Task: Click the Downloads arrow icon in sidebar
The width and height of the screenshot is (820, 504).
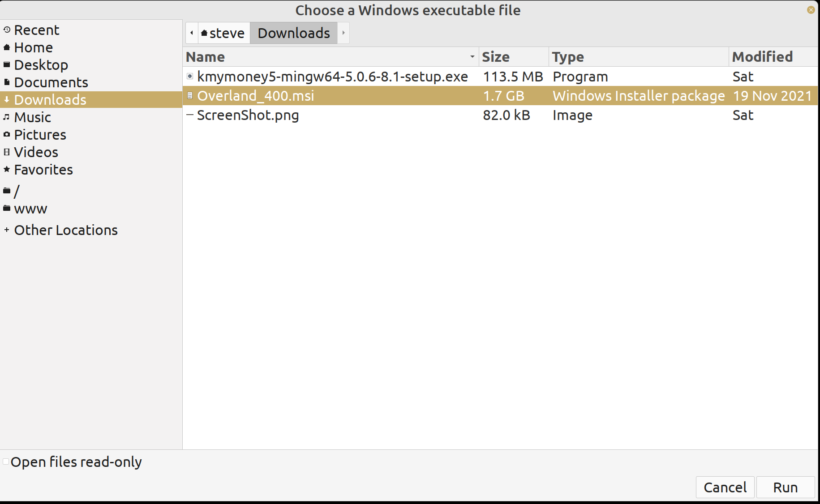Action: [x=6, y=99]
